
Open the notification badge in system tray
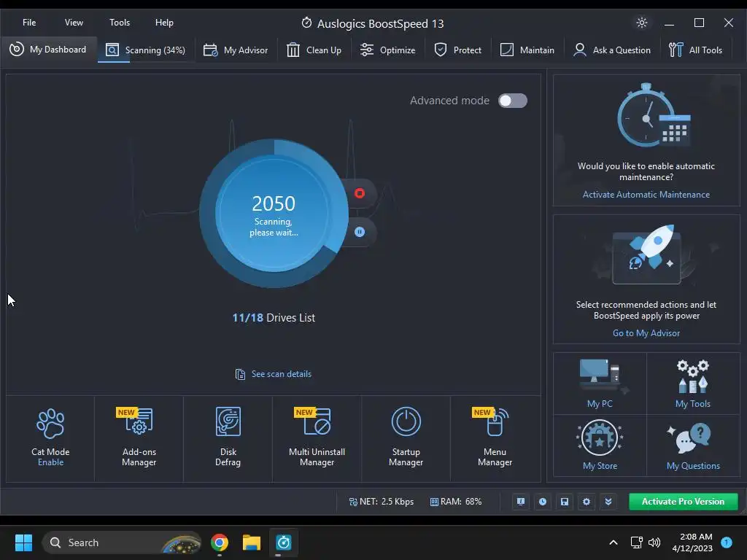727,542
